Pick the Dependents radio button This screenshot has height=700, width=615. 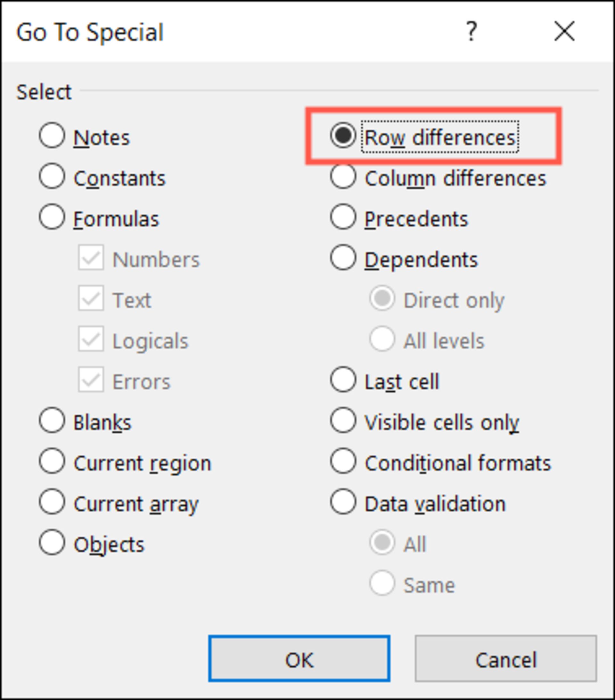pyautogui.click(x=343, y=258)
